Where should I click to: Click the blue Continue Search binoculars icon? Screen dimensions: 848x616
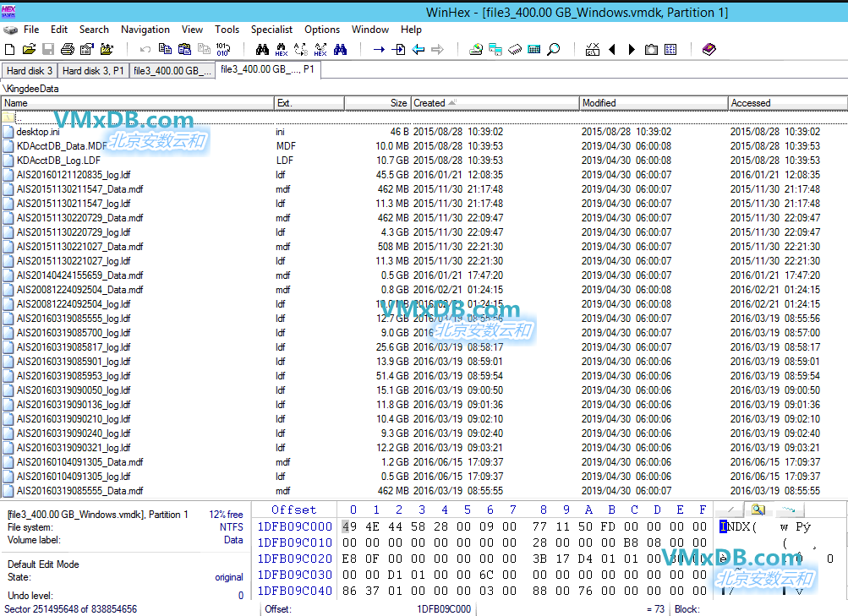[x=340, y=50]
